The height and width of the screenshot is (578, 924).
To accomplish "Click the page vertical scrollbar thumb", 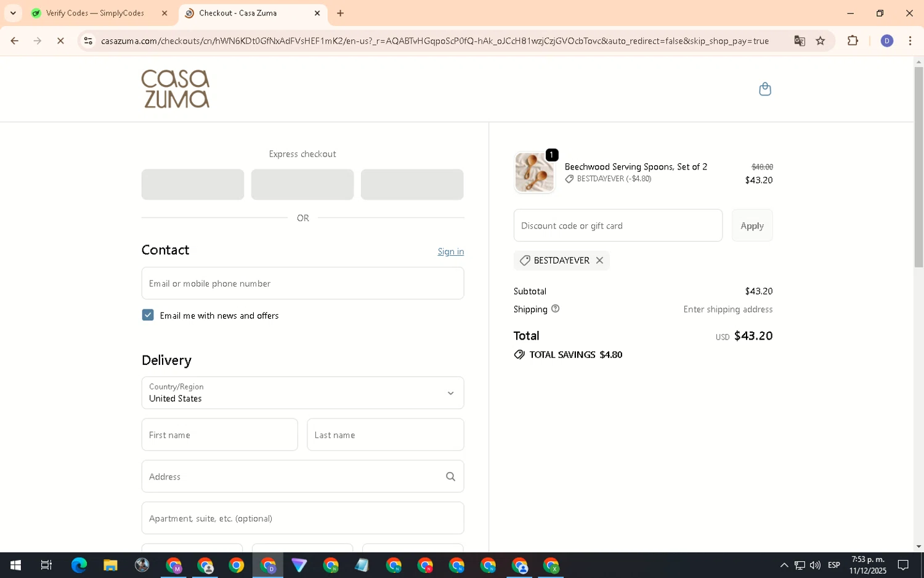I will (918, 166).
